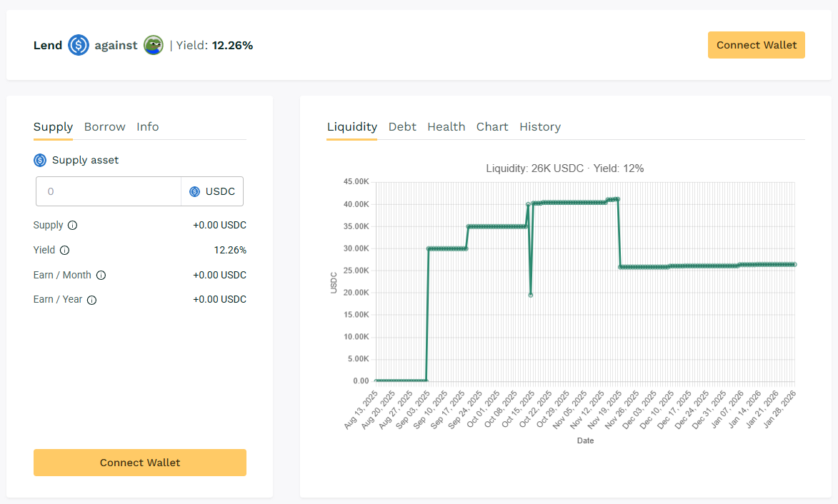Viewport: 838px width, 504px height.
Task: Click Connect Wallet button under supply form
Action: [x=140, y=463]
